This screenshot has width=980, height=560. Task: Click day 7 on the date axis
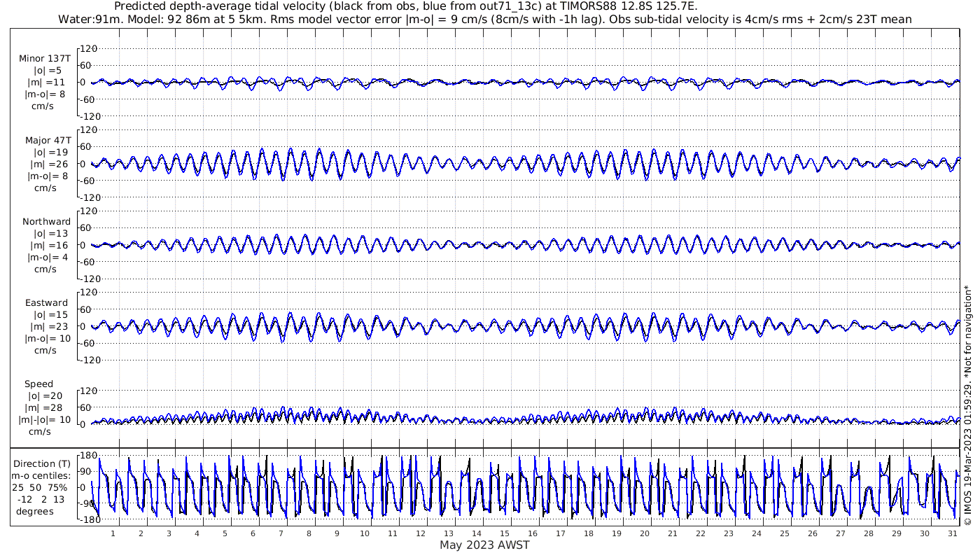pos(281,533)
